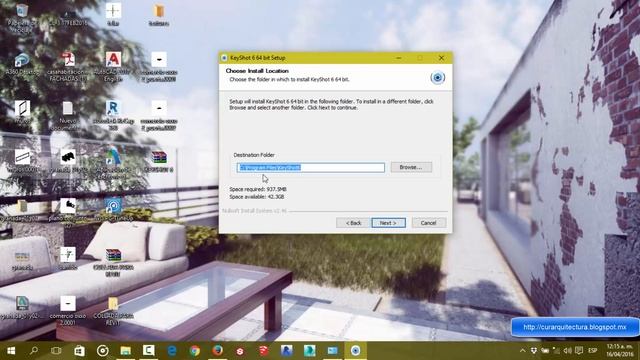Close the KeyShot Setup window
The image size is (640, 360).
click(x=441, y=58)
